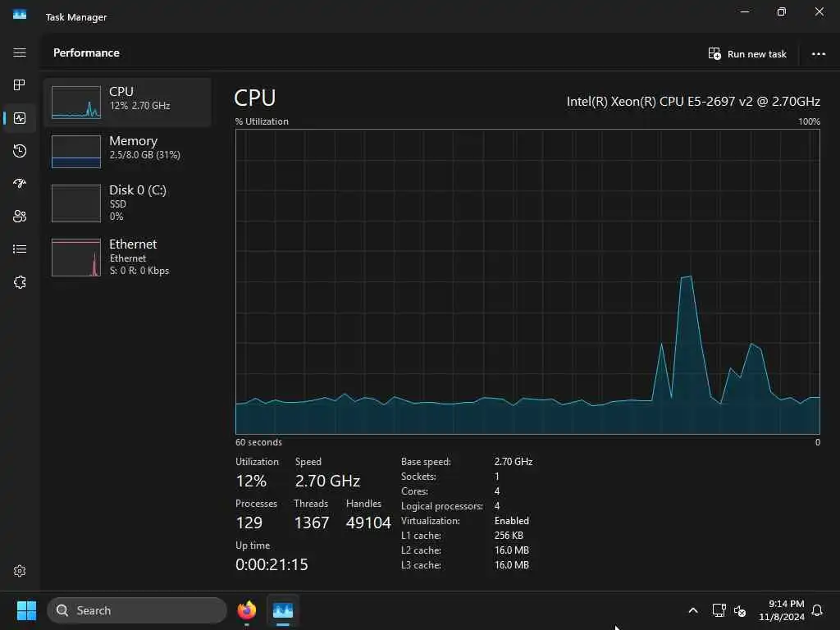Click the L3 cache label

click(x=421, y=565)
